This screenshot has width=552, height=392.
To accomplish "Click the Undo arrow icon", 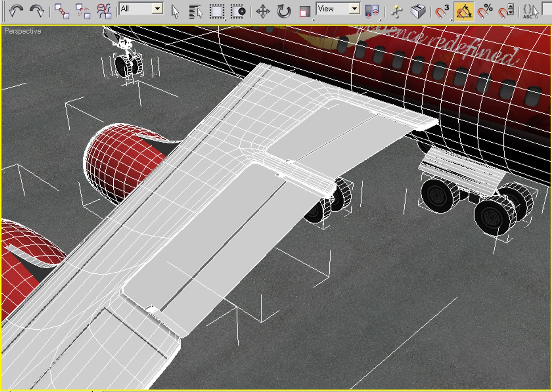I will [16, 11].
